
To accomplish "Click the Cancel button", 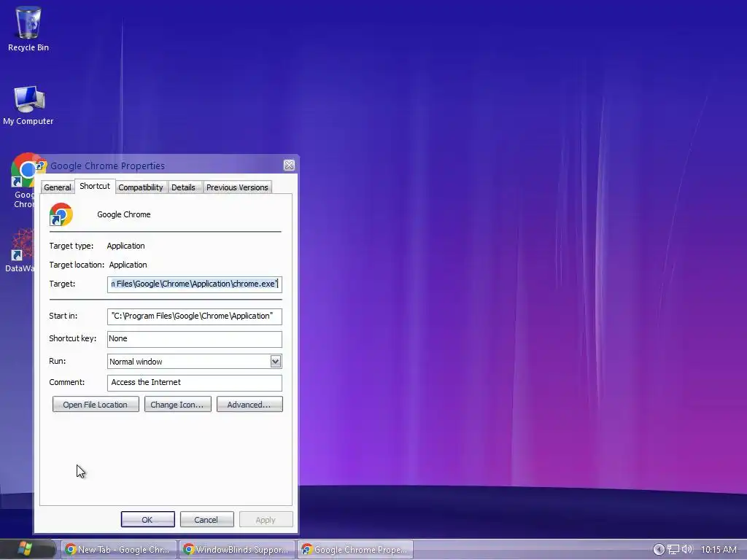I will [206, 519].
